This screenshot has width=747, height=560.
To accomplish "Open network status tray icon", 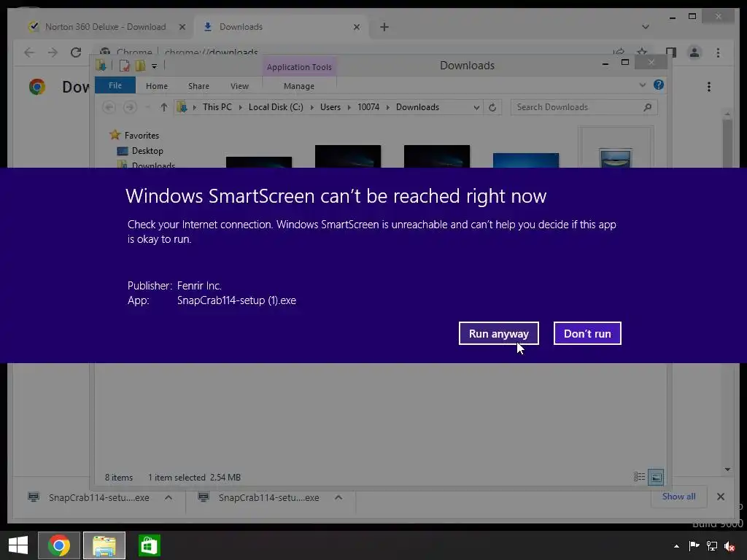I will pos(712,545).
